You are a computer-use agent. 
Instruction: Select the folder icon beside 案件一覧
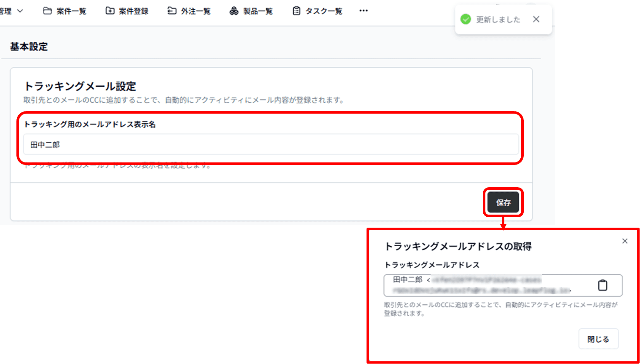point(47,11)
